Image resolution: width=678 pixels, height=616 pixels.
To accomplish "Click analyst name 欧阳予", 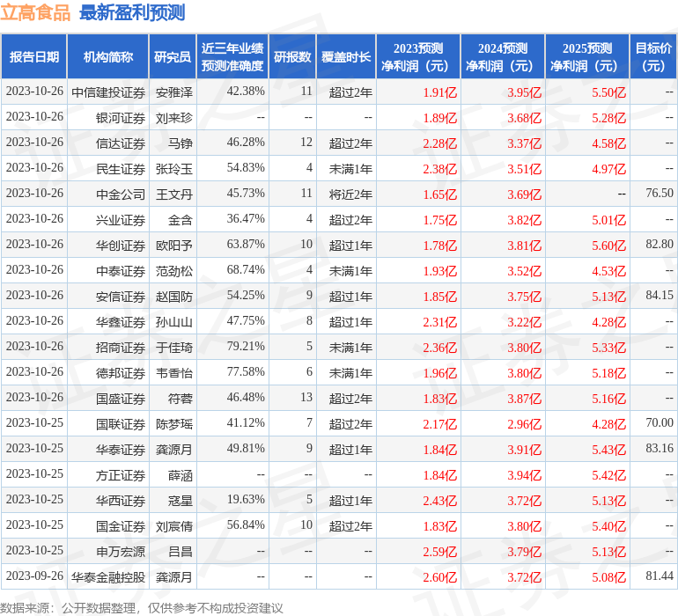I will tap(174, 246).
